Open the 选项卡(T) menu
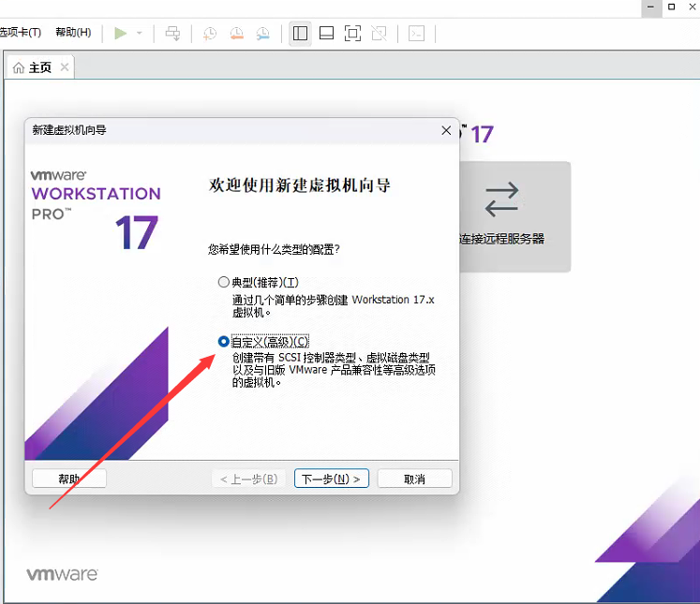This screenshot has height=604, width=700. (x=20, y=32)
